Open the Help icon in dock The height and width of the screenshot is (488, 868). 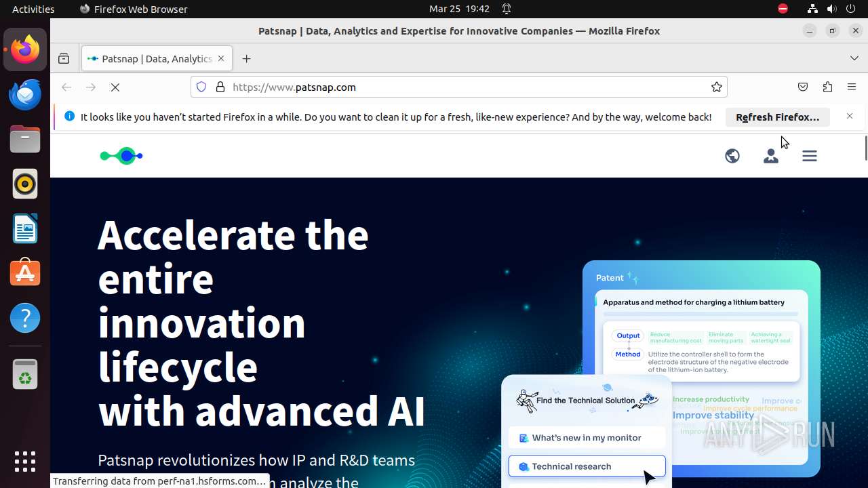pyautogui.click(x=25, y=318)
